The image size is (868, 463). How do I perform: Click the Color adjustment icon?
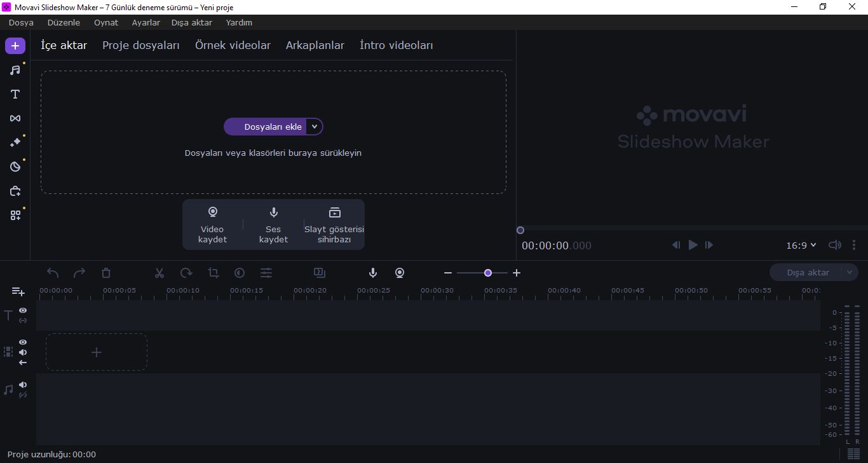[240, 273]
